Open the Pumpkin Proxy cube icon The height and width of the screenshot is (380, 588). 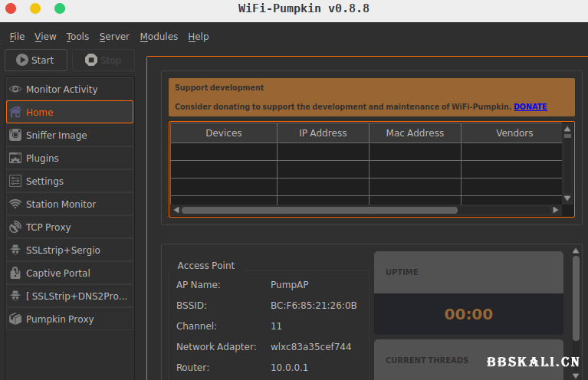(15, 319)
